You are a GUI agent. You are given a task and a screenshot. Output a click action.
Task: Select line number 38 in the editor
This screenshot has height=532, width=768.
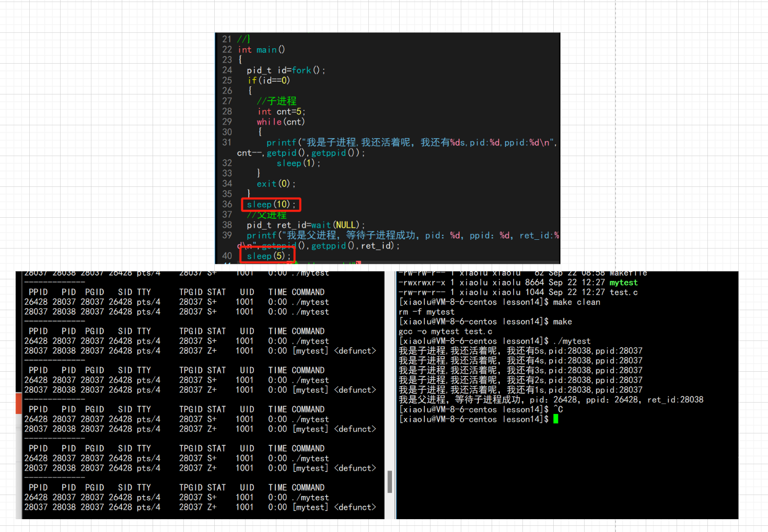227,225
